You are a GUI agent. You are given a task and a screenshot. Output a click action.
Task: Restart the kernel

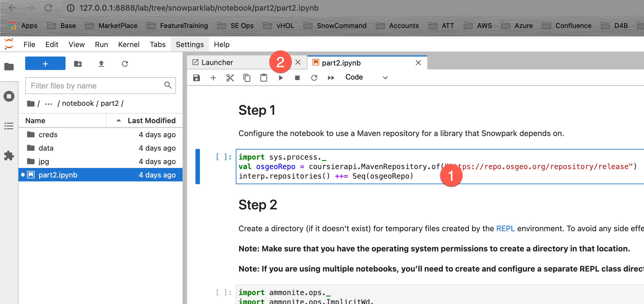tap(314, 78)
